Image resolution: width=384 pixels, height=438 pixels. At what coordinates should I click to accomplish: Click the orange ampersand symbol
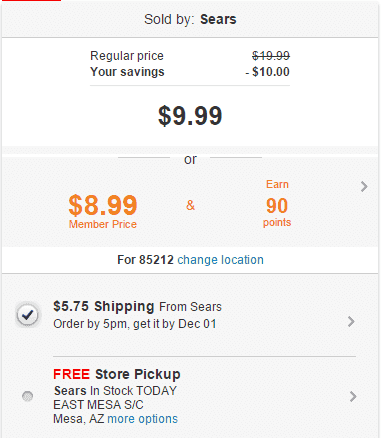pyautogui.click(x=190, y=205)
